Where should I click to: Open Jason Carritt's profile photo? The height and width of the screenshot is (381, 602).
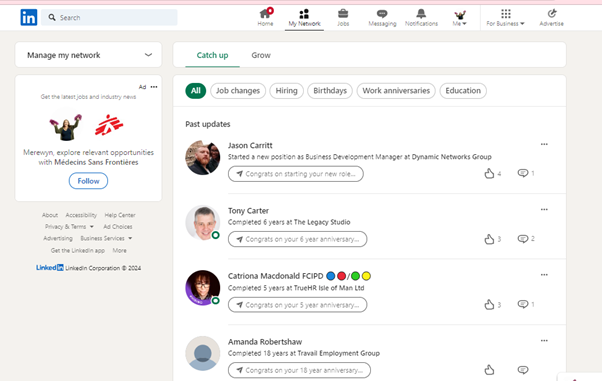coord(203,157)
